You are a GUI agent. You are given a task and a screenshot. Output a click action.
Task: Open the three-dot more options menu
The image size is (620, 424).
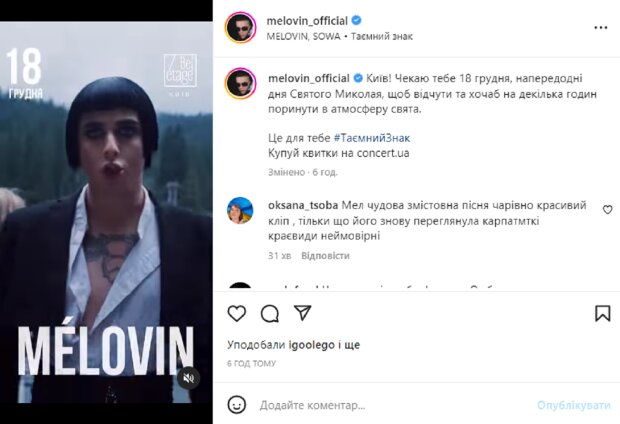[601, 28]
